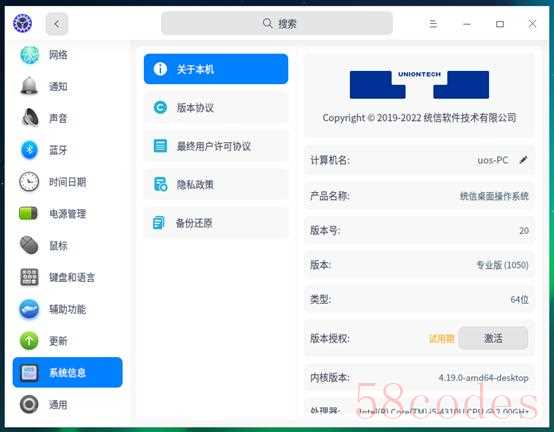Select 键盘和语言 keyboard icon

29,277
